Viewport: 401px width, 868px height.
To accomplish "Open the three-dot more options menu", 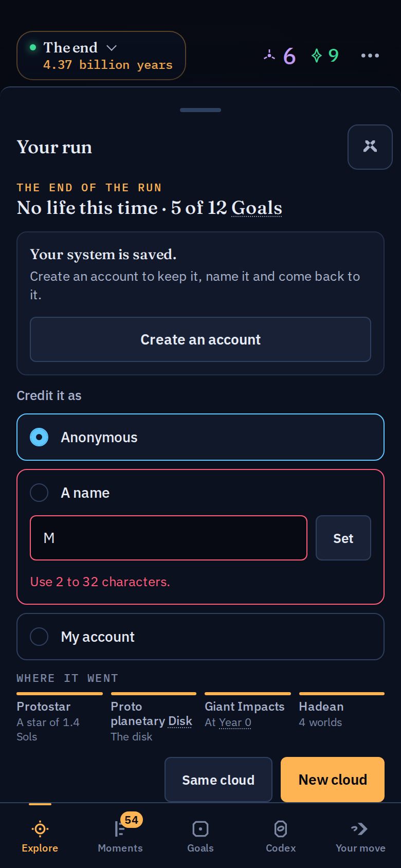I will click(x=370, y=56).
